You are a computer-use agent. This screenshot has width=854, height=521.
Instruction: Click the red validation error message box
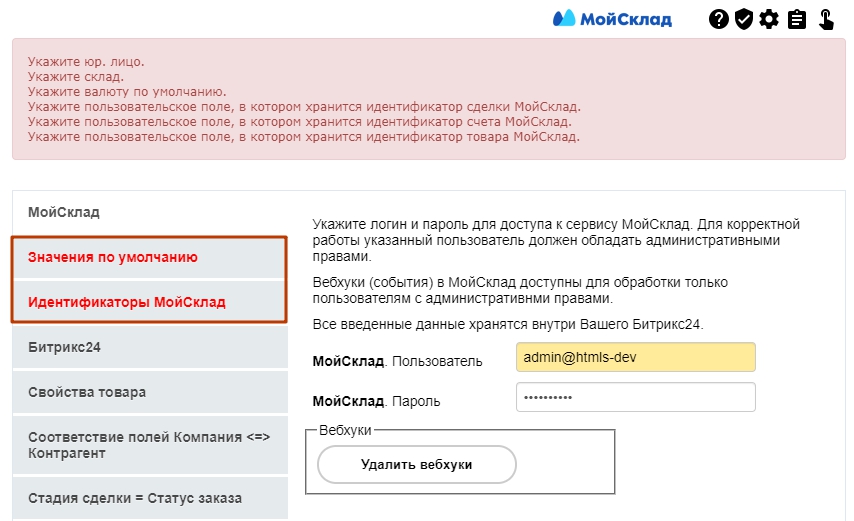click(428, 99)
